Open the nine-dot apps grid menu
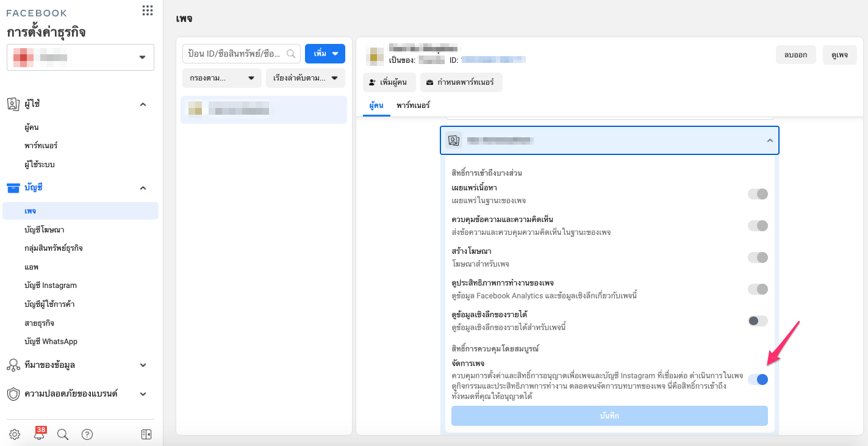 point(147,10)
